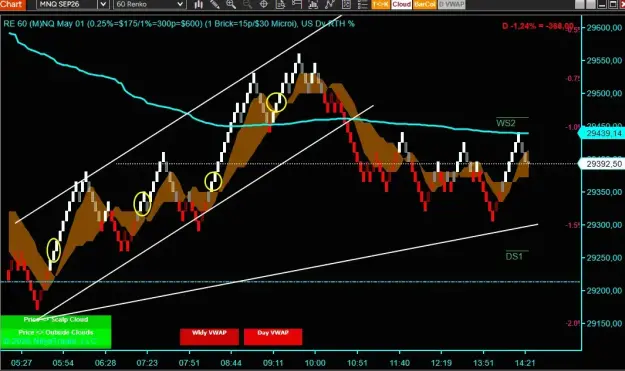Open the data box icon
This screenshot has width=625, height=371.
[280, 4]
